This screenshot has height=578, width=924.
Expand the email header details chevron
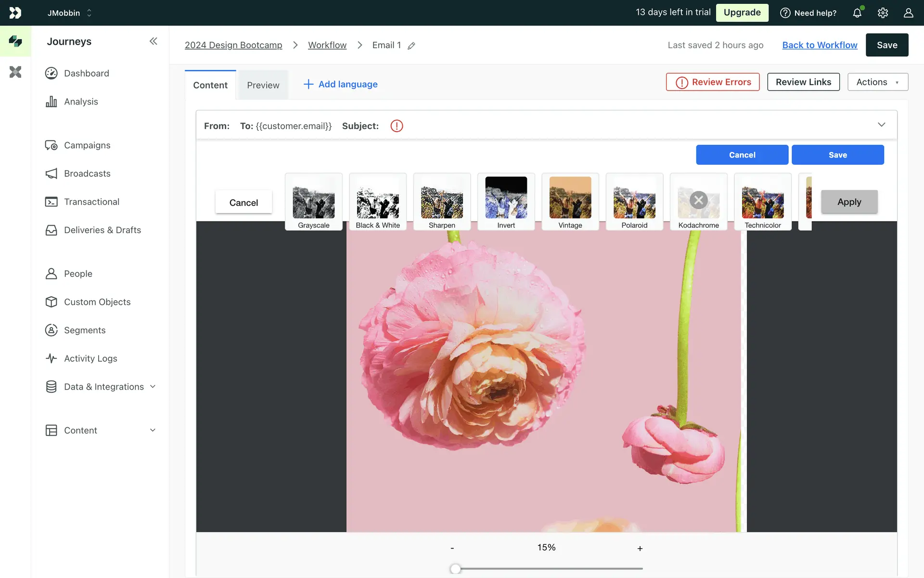(881, 125)
